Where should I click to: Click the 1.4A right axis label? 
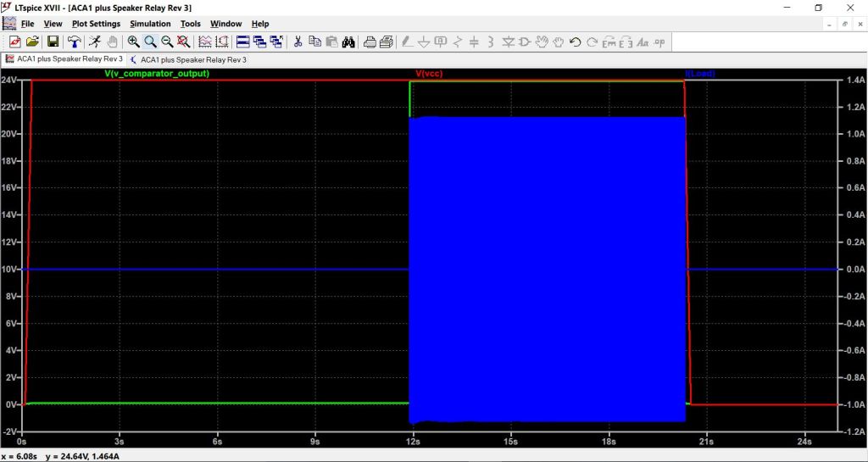coord(854,81)
